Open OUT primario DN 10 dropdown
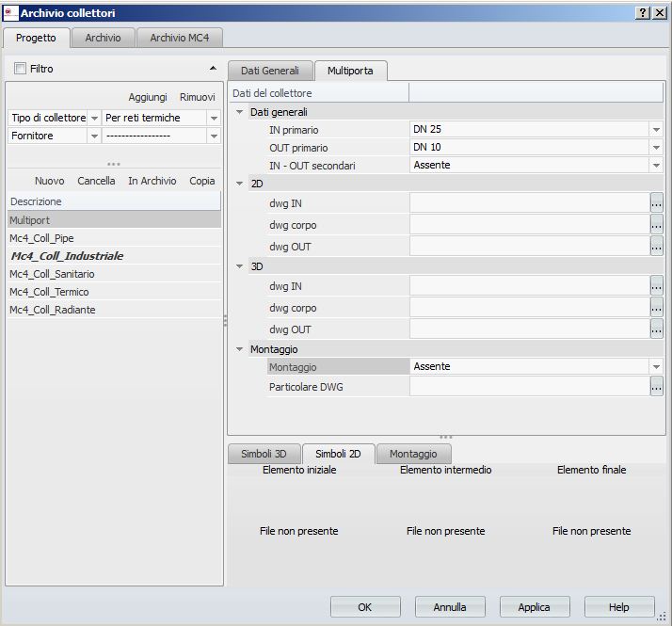672x626 pixels. (x=656, y=148)
